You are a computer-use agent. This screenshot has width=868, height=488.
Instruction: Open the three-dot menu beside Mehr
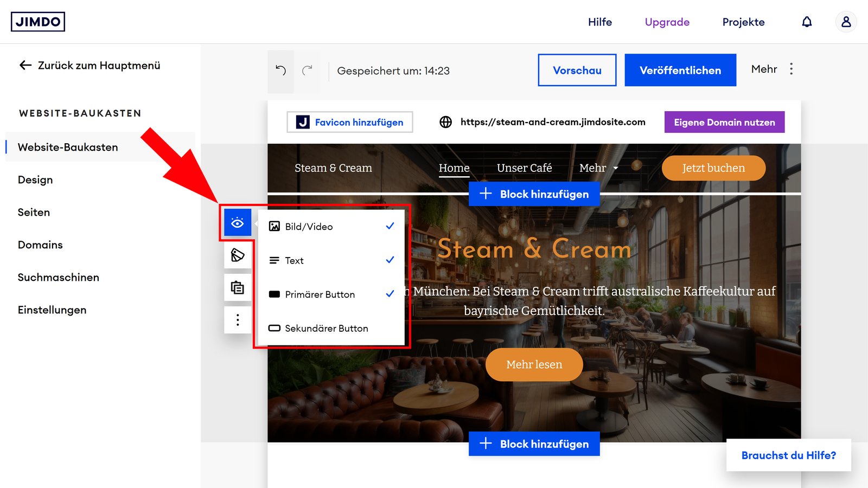point(791,69)
